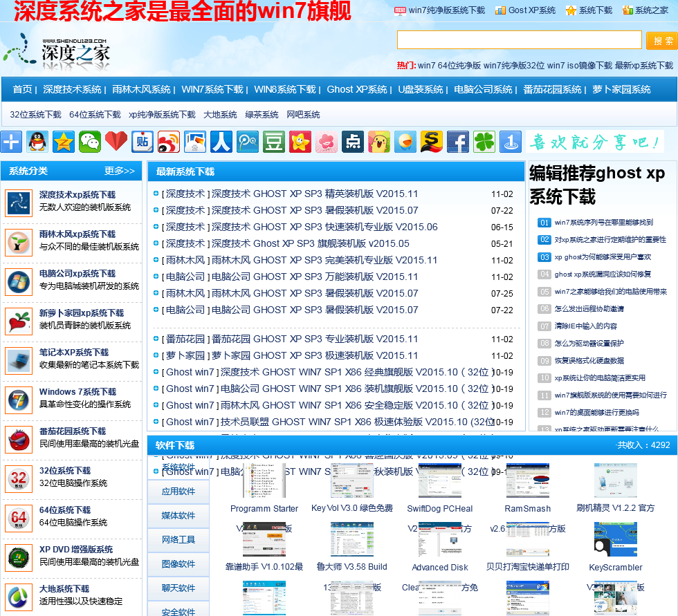Screen dimensions: 678x616
Task: Open 鲁大师 V3.58 Build thumbnail
Action: pos(352,539)
